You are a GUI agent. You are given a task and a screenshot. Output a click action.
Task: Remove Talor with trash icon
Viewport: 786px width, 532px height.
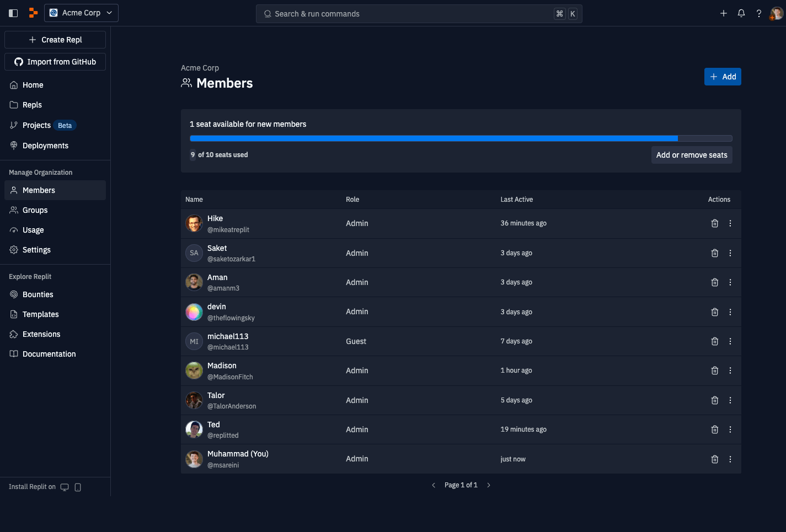pyautogui.click(x=715, y=400)
